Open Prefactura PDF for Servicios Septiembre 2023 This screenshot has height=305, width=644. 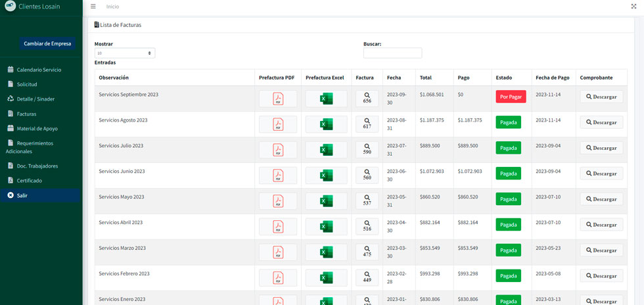[277, 99]
